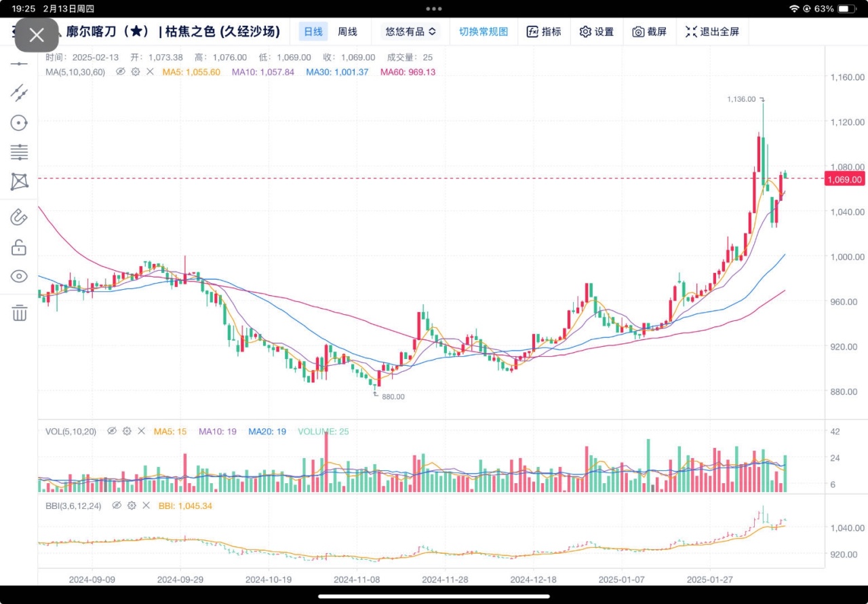Image resolution: width=868 pixels, height=604 pixels.
Task: Select the Fibonacci levels tool
Action: pos(19,152)
